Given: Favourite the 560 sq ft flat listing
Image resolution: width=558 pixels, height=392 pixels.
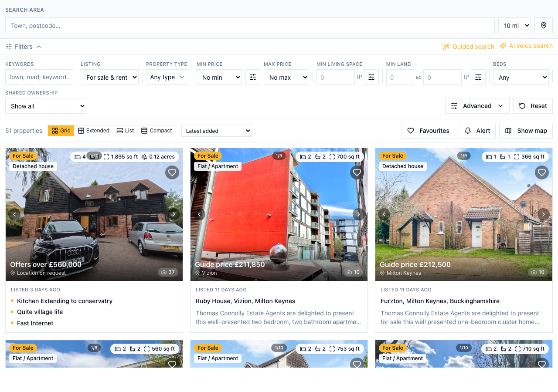Looking at the screenshot, I should coord(172,363).
